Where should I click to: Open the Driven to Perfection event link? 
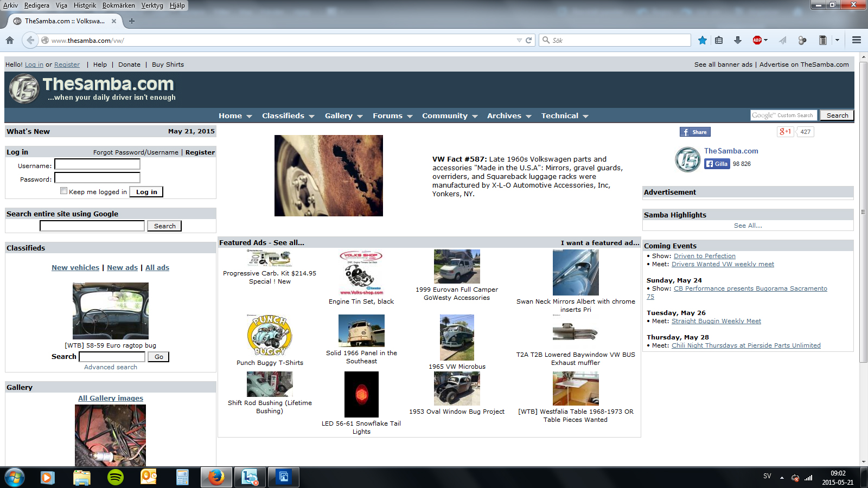click(704, 256)
